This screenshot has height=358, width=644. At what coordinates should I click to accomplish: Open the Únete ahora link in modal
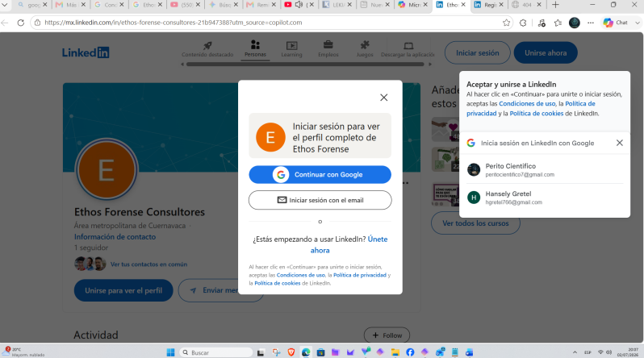[349, 244]
